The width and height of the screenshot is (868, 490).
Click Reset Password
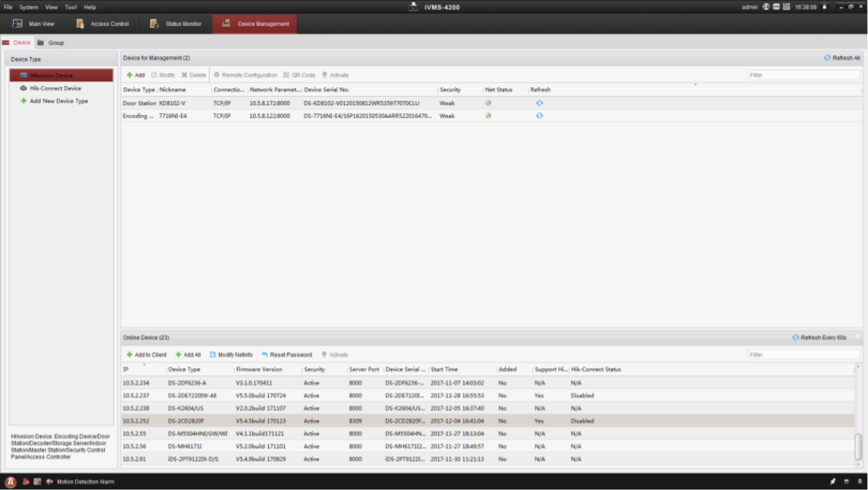pyautogui.click(x=287, y=355)
